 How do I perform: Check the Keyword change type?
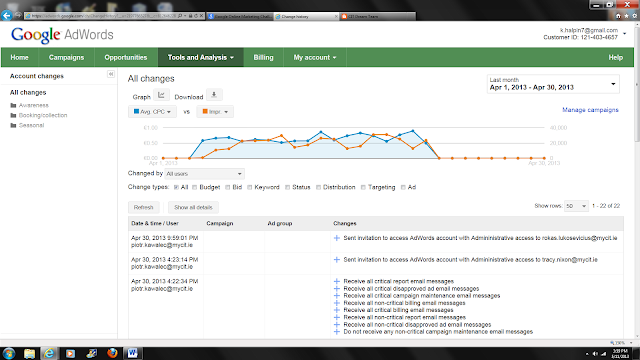[250, 187]
